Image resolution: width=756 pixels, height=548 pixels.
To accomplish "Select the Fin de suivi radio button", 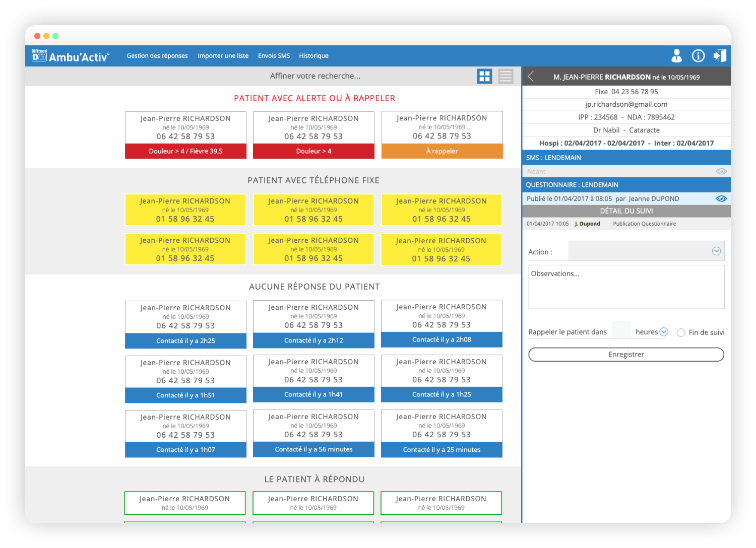I will click(x=681, y=332).
